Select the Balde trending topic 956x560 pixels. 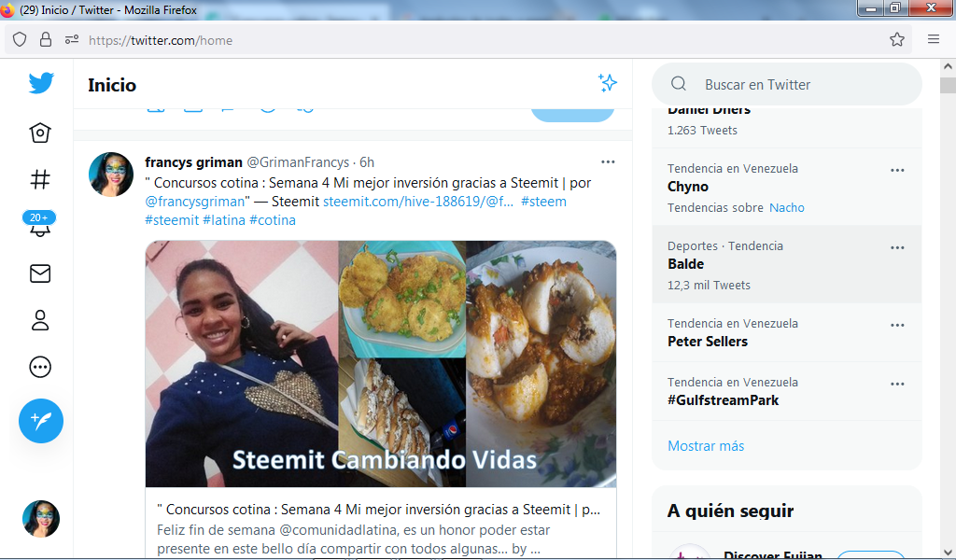point(685,264)
